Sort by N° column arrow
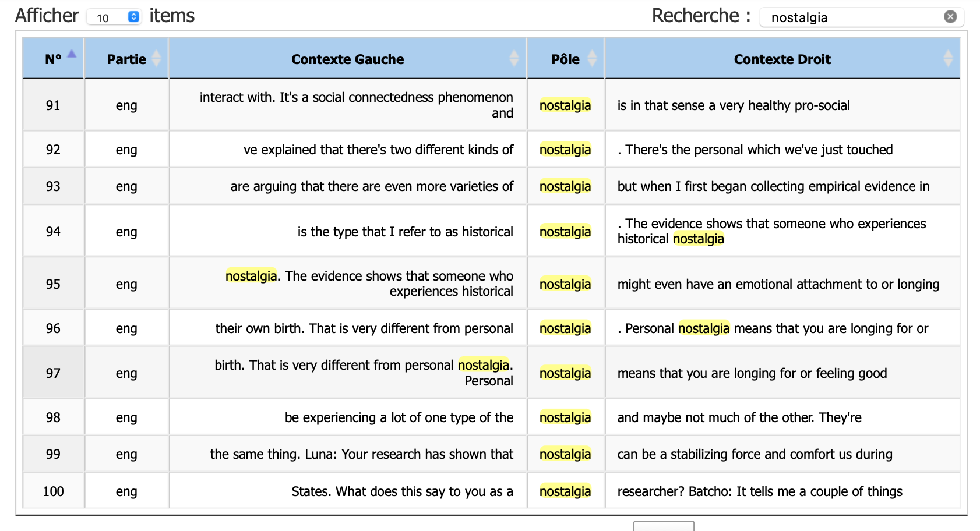The image size is (980, 531). pos(72,54)
